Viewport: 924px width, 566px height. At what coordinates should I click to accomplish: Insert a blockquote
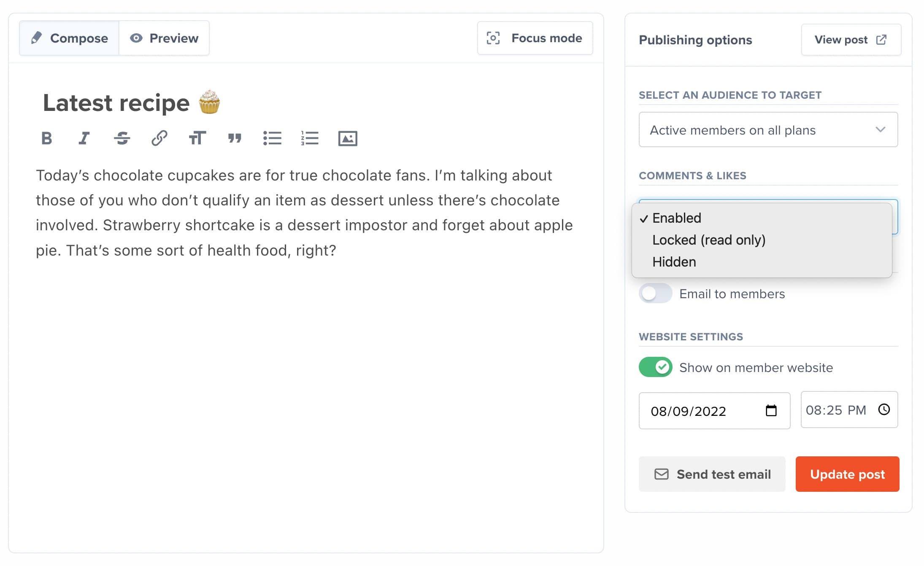click(235, 138)
